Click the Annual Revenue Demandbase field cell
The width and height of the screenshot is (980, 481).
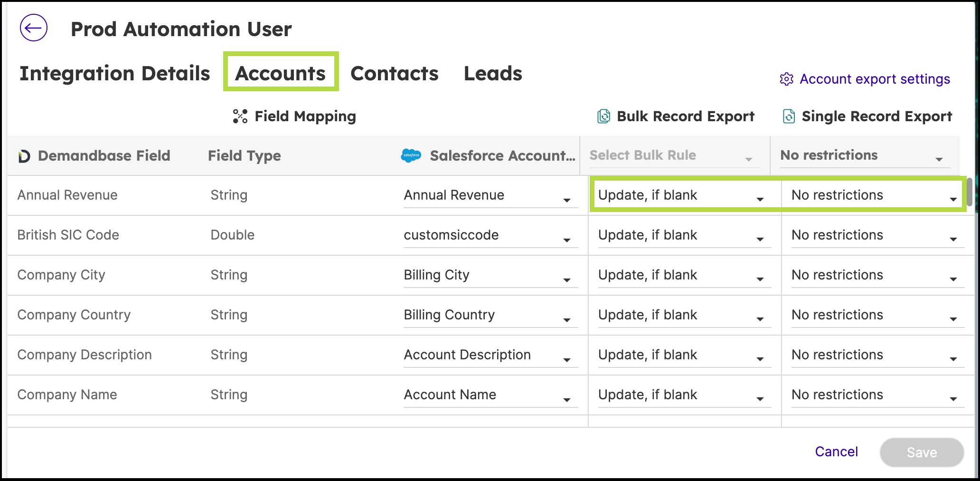tap(67, 195)
